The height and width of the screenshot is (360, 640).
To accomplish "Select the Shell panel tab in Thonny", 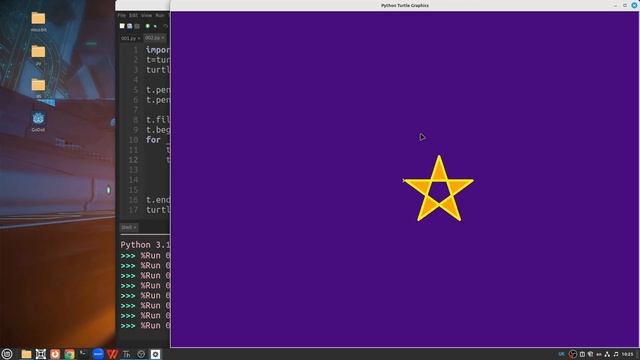I will (129, 227).
